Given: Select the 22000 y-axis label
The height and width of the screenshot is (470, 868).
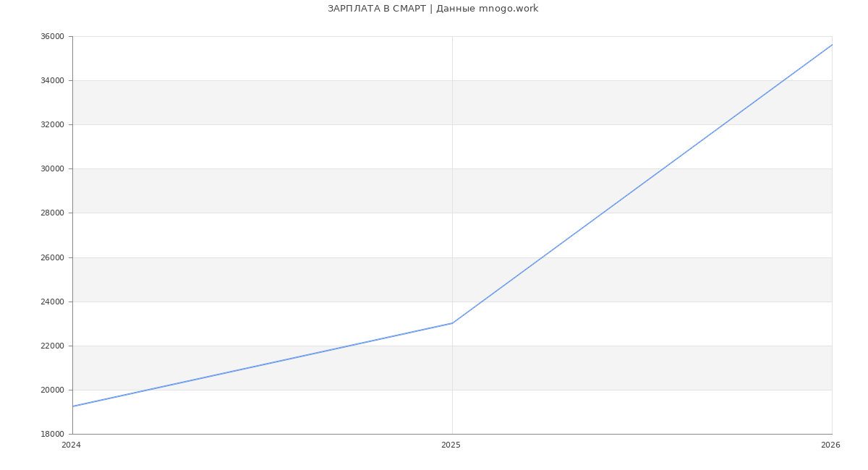Looking at the screenshot, I should (x=52, y=346).
